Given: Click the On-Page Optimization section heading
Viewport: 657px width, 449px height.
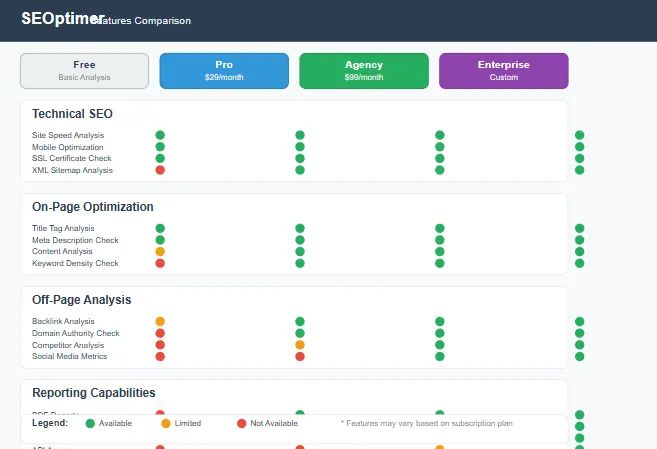Looking at the screenshot, I should (x=93, y=207).
